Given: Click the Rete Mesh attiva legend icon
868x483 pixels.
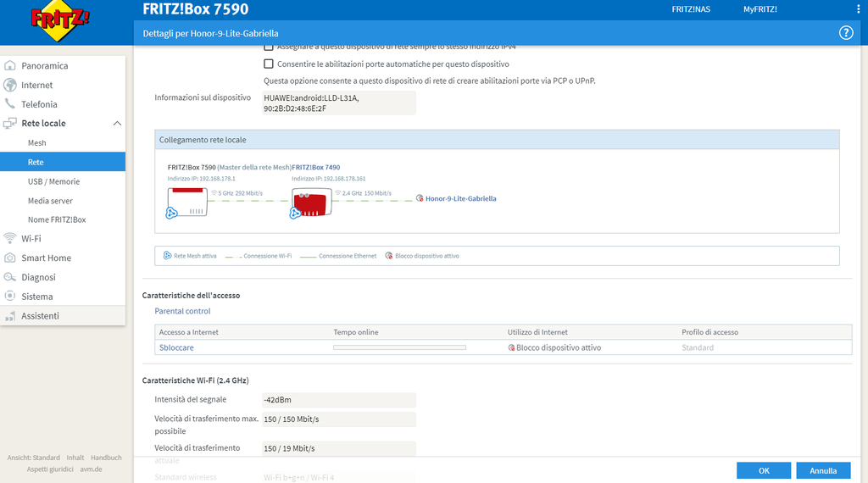Looking at the screenshot, I should coord(167,255).
